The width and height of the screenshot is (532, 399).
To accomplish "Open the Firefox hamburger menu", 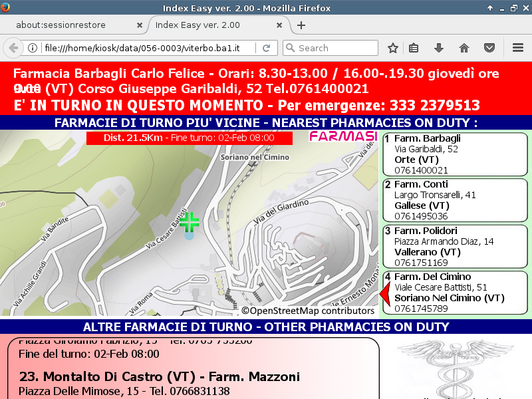I will point(518,48).
